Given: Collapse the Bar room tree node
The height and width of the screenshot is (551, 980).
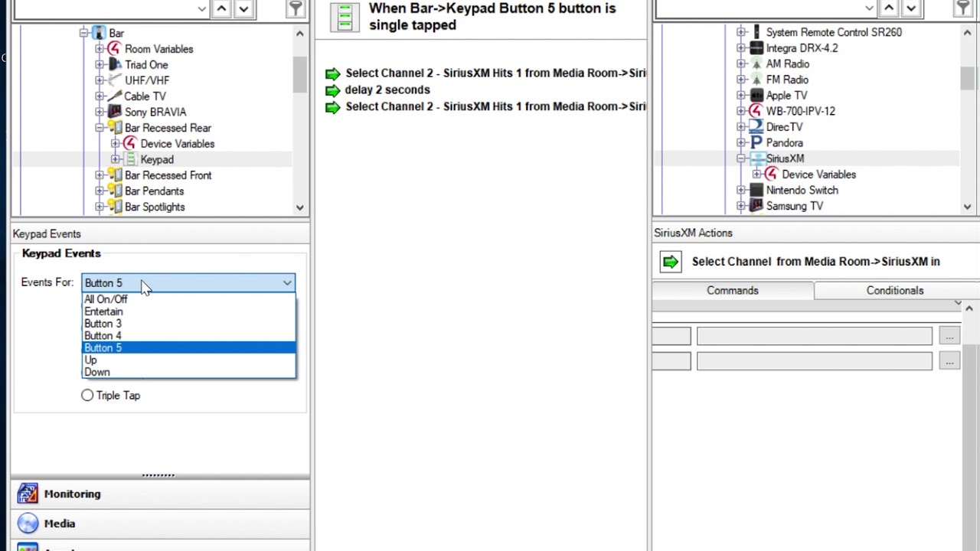Looking at the screenshot, I should [x=83, y=33].
